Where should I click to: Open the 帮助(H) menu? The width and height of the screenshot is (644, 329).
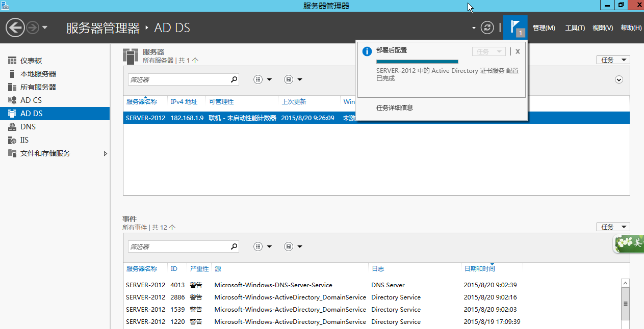631,28
